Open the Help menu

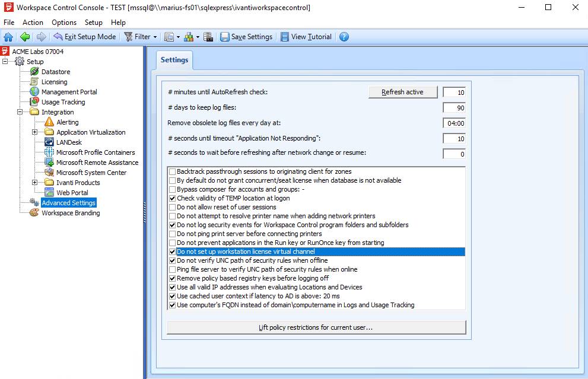(118, 23)
